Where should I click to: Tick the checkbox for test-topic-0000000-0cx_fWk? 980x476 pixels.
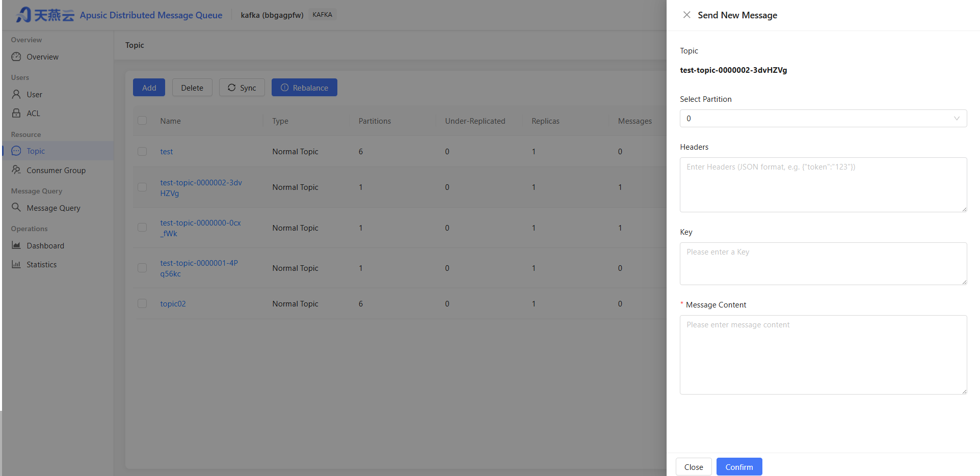coord(142,228)
